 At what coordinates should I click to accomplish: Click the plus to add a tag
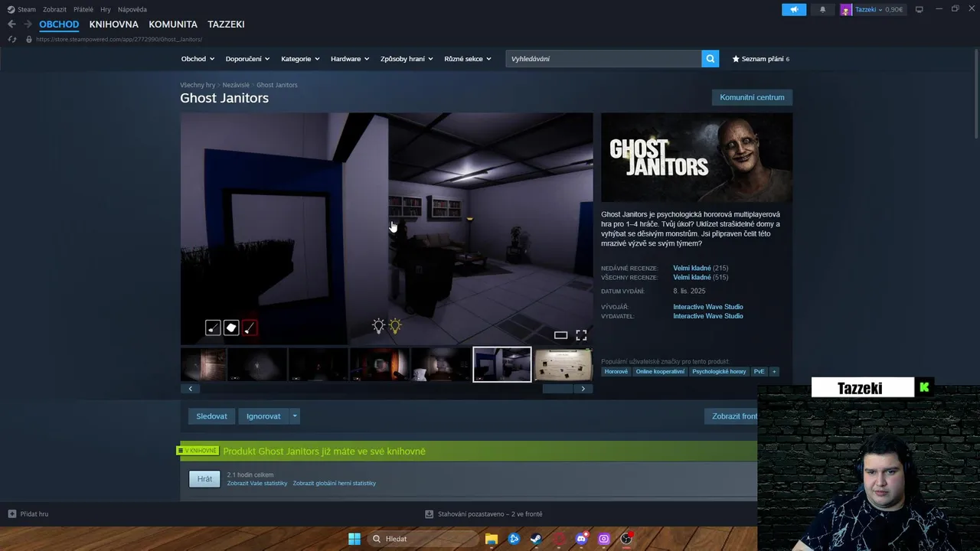(x=774, y=371)
